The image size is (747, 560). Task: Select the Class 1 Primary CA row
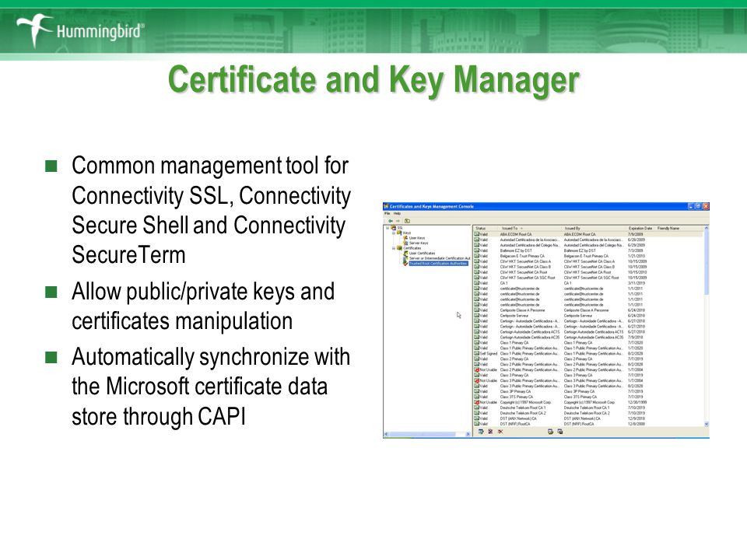tap(588, 342)
